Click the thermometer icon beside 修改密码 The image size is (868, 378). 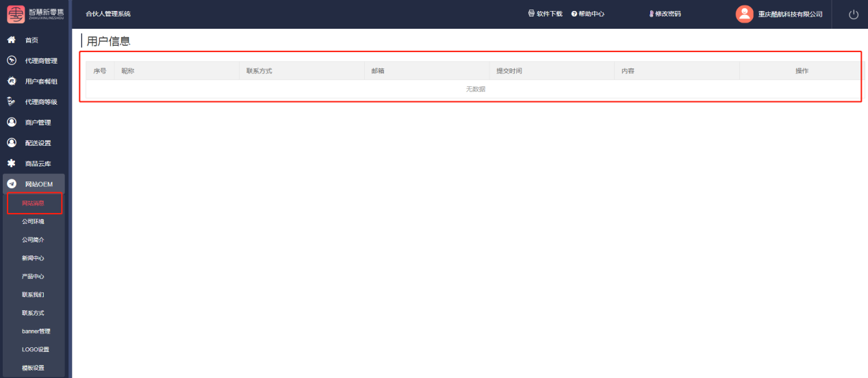652,14
